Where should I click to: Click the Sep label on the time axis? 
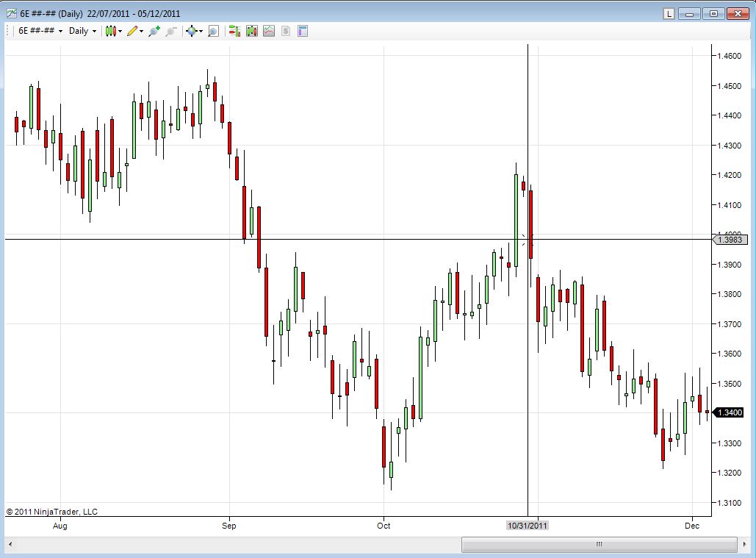(x=229, y=525)
